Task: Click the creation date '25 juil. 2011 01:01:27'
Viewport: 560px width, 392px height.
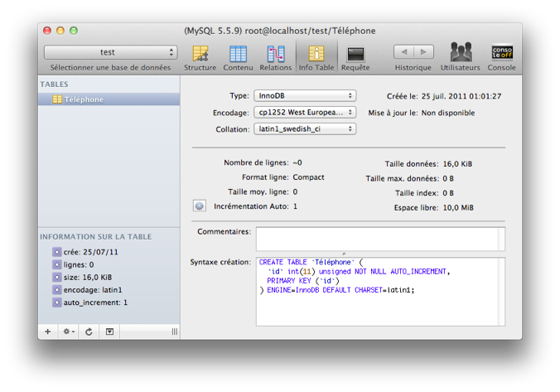Action: 461,96
